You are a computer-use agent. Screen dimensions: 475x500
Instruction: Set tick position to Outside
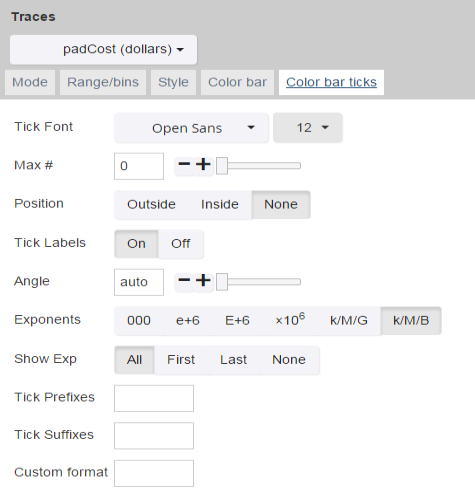click(151, 205)
